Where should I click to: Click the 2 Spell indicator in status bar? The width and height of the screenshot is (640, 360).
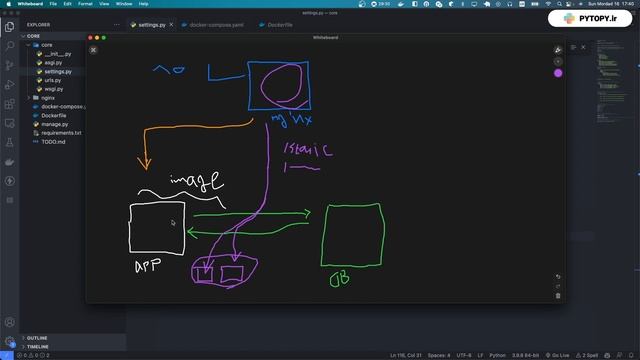pos(587,356)
